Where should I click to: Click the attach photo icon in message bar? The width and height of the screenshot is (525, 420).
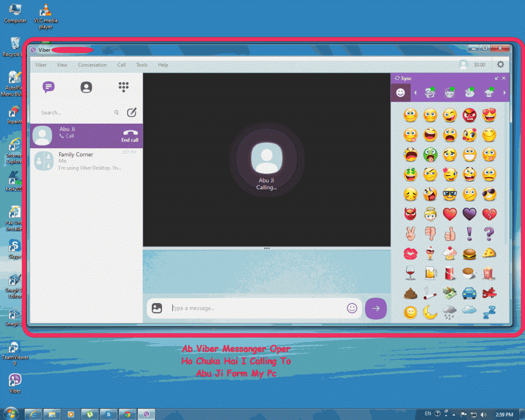157,308
